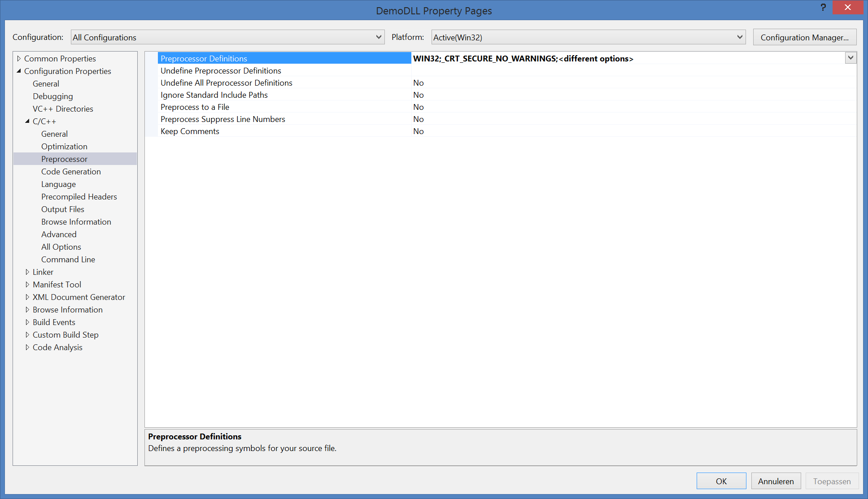Click the Configuration Manager button

805,37
